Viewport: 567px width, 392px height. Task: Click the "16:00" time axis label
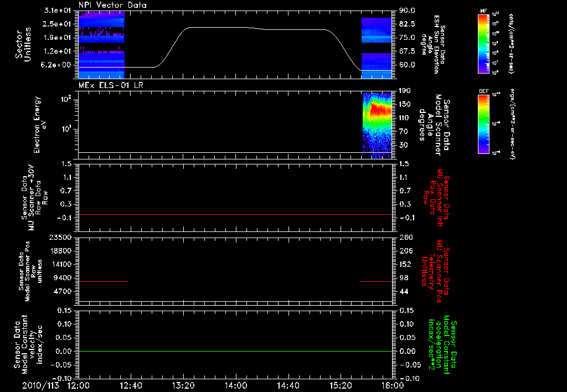point(392,385)
